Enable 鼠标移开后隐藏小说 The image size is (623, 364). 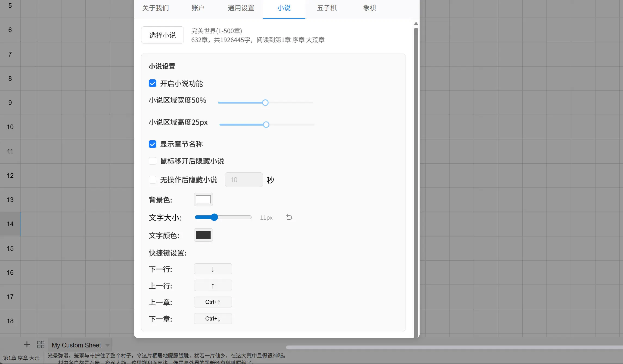153,161
